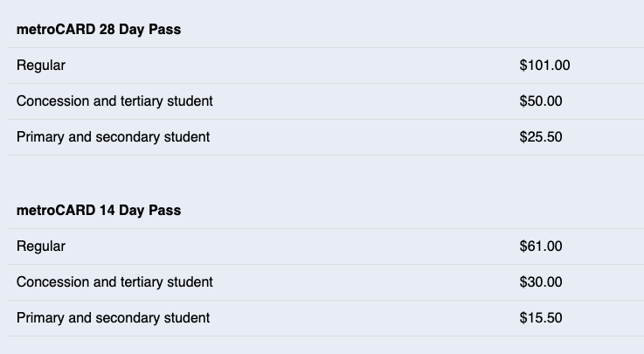The height and width of the screenshot is (354, 644).
Task: Click the word Primary under 14 Day Pass
Action: [x=41, y=318]
